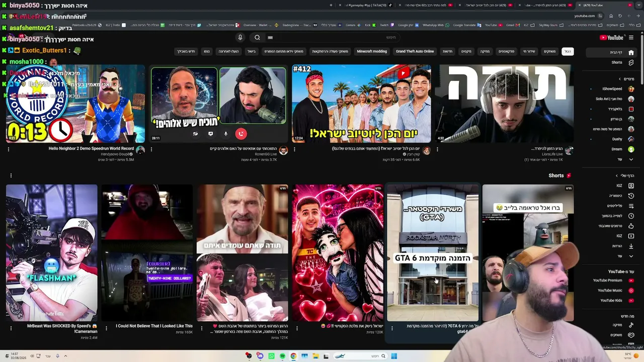Open more options for the RonenGG Live video
Screen dimensions: 644x362
click(151, 149)
